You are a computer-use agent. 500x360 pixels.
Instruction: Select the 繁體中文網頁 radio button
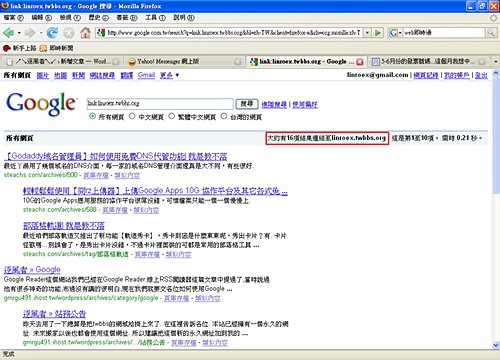point(171,116)
